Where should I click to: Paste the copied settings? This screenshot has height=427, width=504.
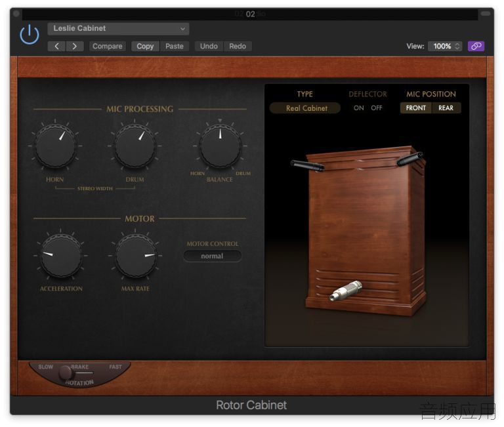[x=174, y=47]
